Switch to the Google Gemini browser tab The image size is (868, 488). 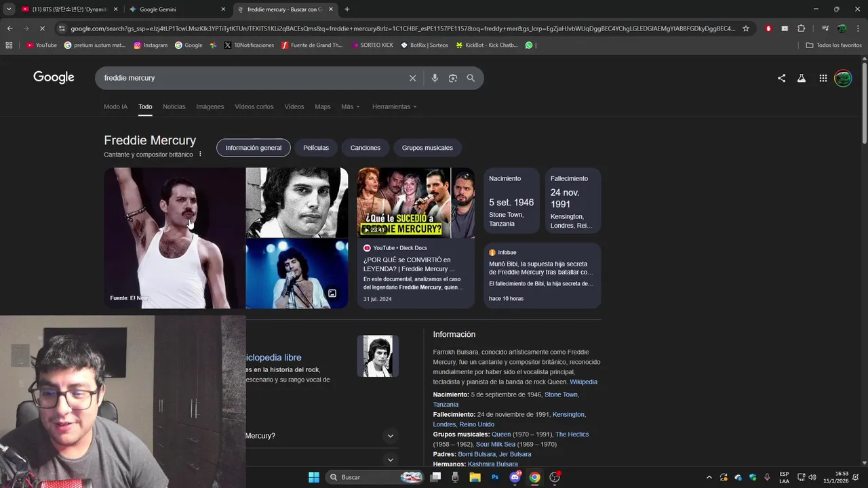[x=176, y=9]
